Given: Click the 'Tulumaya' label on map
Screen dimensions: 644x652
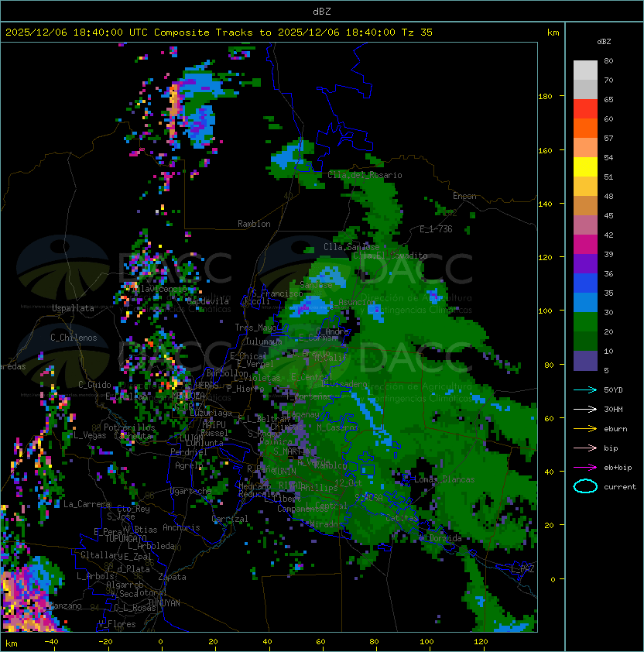Looking at the screenshot, I should pos(264,341).
